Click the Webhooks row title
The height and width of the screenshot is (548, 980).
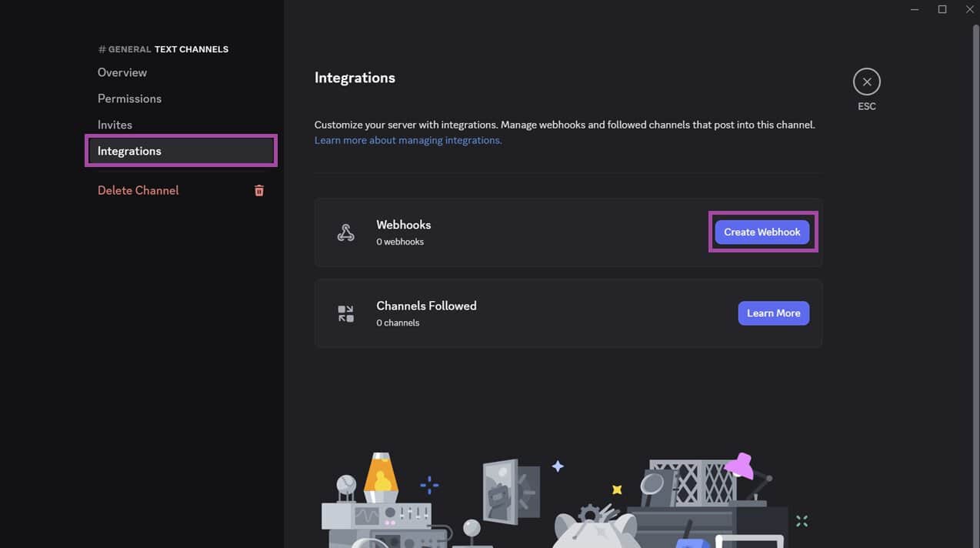[x=403, y=225]
